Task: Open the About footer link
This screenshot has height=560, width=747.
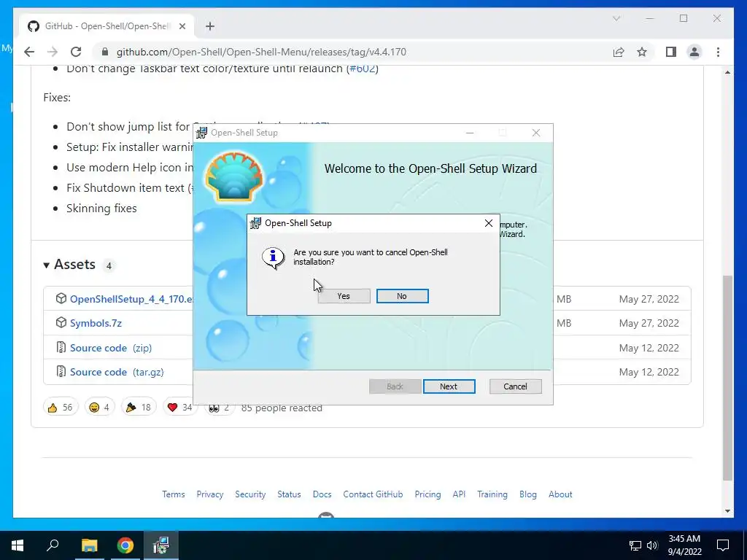Action: (x=560, y=494)
